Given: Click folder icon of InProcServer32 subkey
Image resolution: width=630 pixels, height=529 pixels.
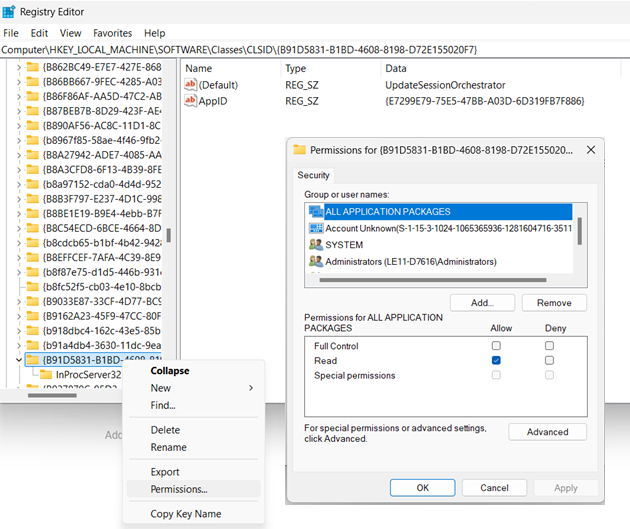Looking at the screenshot, I should click(x=46, y=375).
